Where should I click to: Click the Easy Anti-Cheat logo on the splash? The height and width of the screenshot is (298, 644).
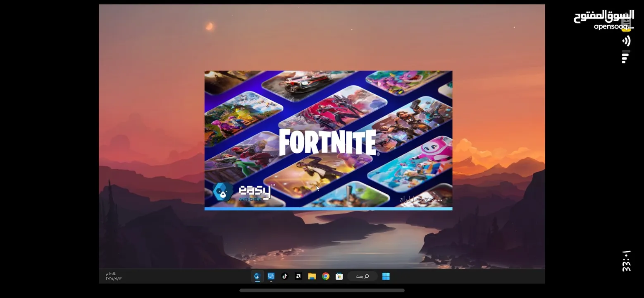pyautogui.click(x=244, y=192)
